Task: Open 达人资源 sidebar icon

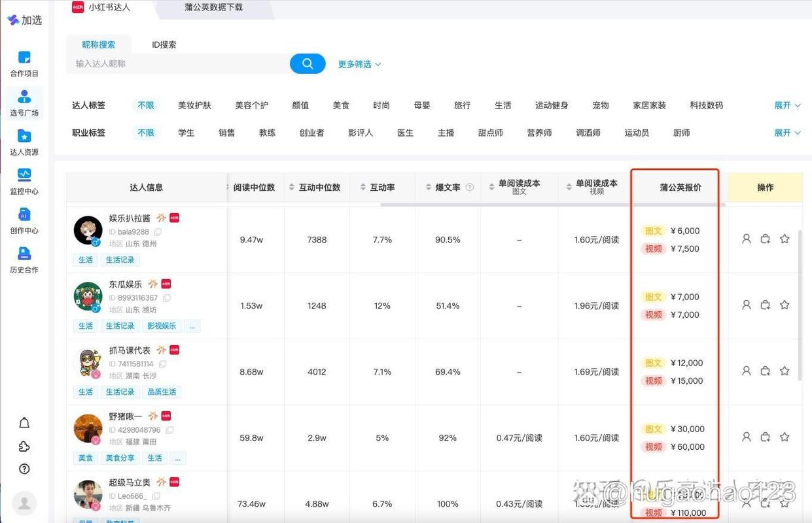Action: [24, 142]
